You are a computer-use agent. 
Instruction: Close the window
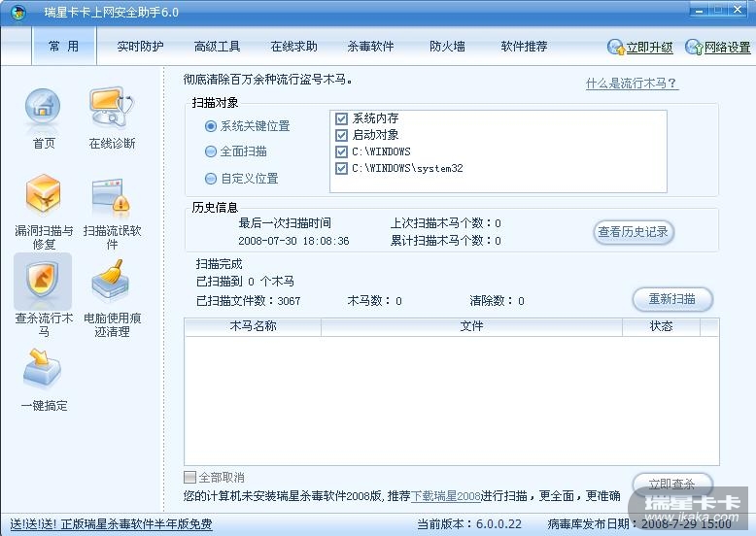coord(738,9)
